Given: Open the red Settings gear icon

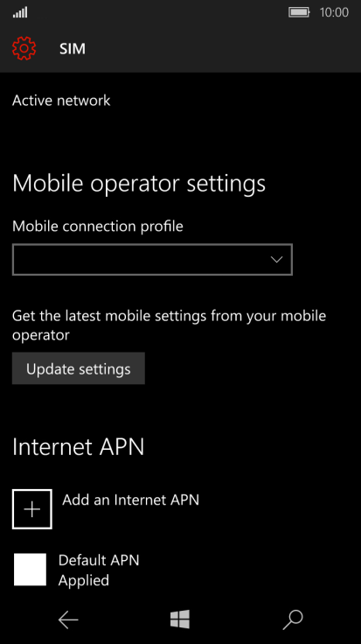Looking at the screenshot, I should (x=24, y=48).
